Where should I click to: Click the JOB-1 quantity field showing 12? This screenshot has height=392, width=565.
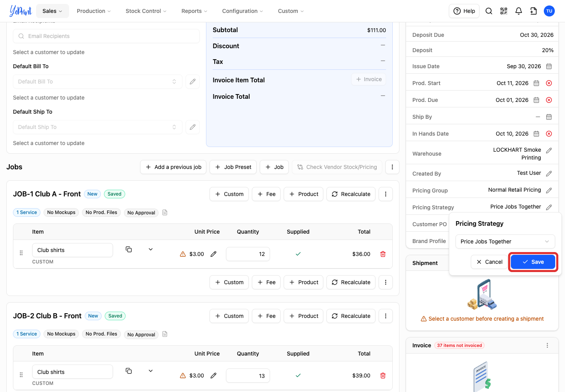pyautogui.click(x=248, y=254)
